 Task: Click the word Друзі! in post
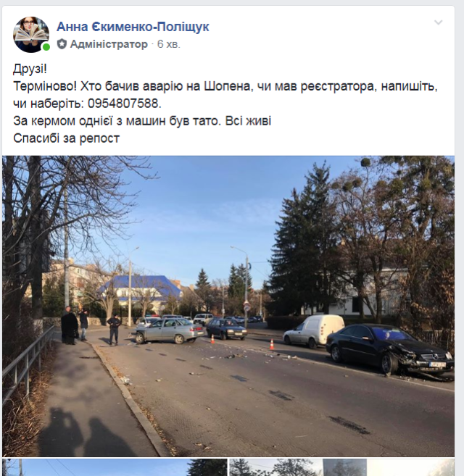pyautogui.click(x=30, y=70)
